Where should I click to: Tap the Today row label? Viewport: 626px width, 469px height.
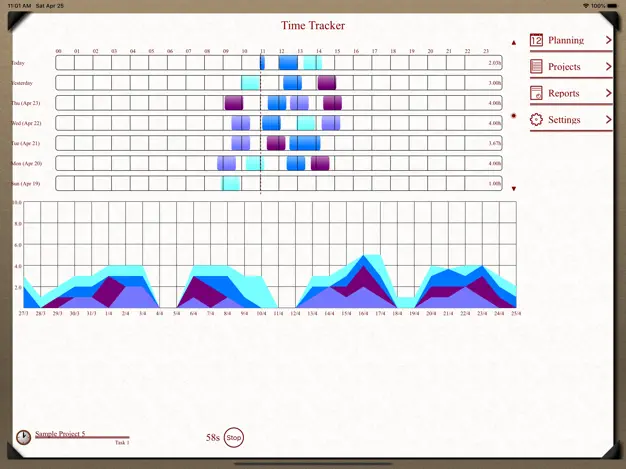coord(18,63)
